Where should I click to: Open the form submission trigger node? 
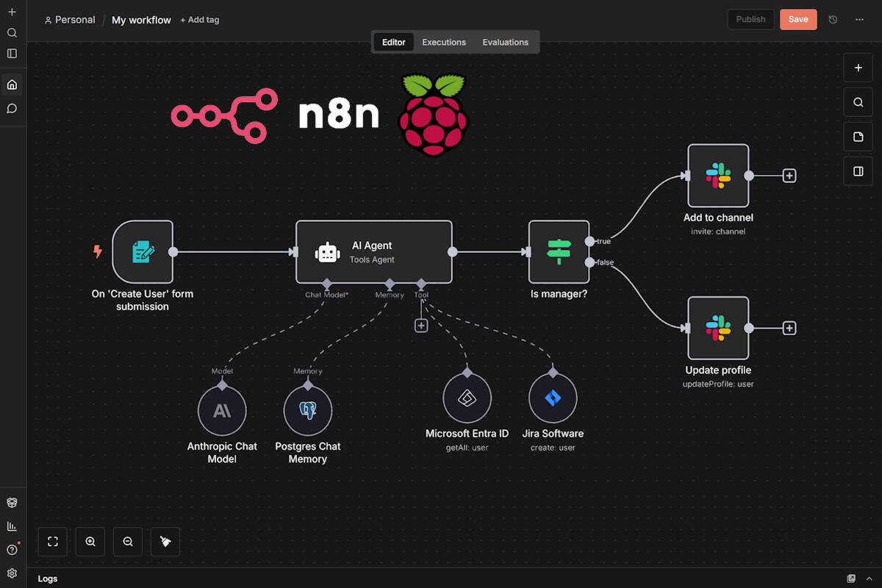(x=143, y=251)
